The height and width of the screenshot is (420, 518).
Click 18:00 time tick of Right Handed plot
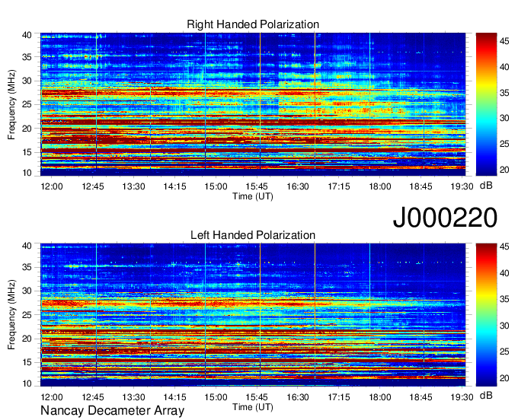380,186
